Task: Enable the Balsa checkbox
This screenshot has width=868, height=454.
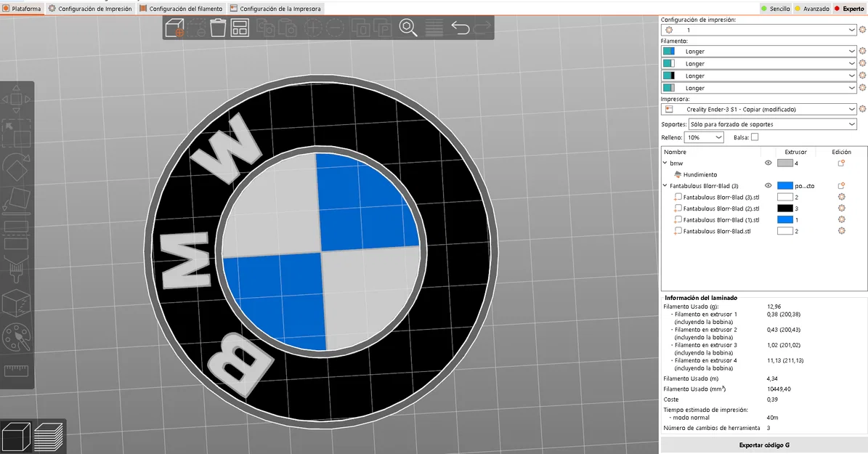Action: pos(755,137)
